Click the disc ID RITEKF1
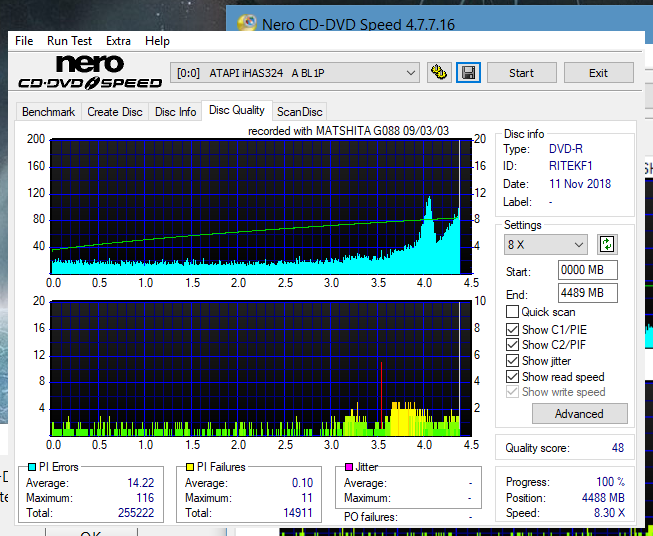Screen dimensions: 653x536 pos(571,166)
